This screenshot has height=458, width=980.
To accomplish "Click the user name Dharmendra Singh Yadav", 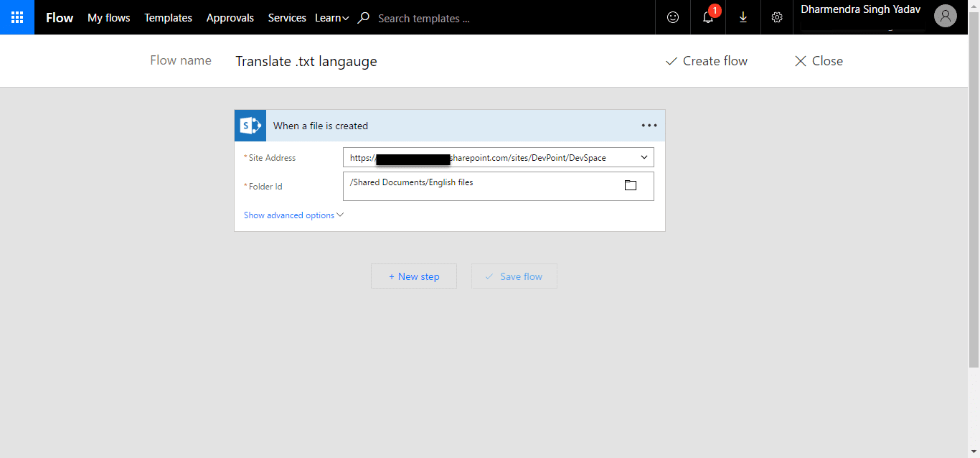I will coord(861,10).
